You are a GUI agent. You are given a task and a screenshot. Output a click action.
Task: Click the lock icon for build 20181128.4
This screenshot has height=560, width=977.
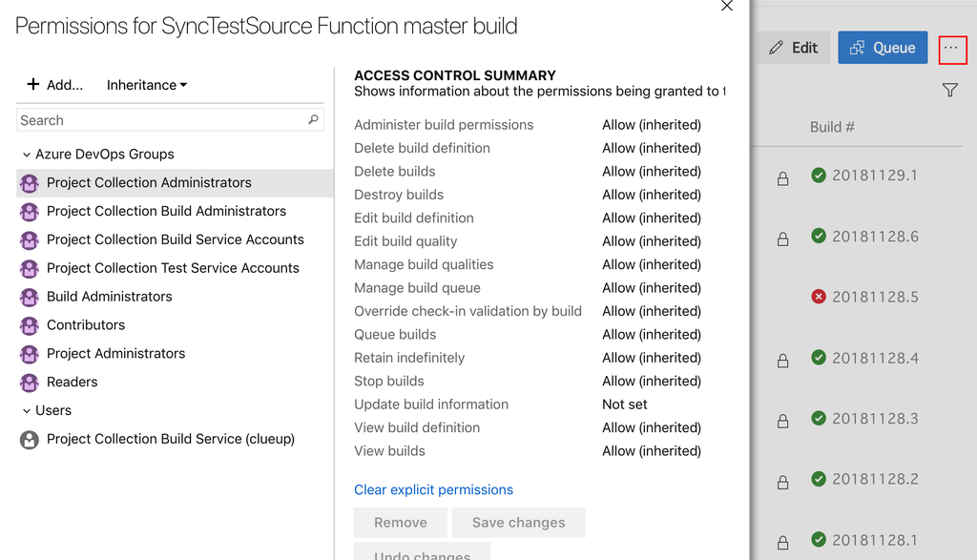782,361
